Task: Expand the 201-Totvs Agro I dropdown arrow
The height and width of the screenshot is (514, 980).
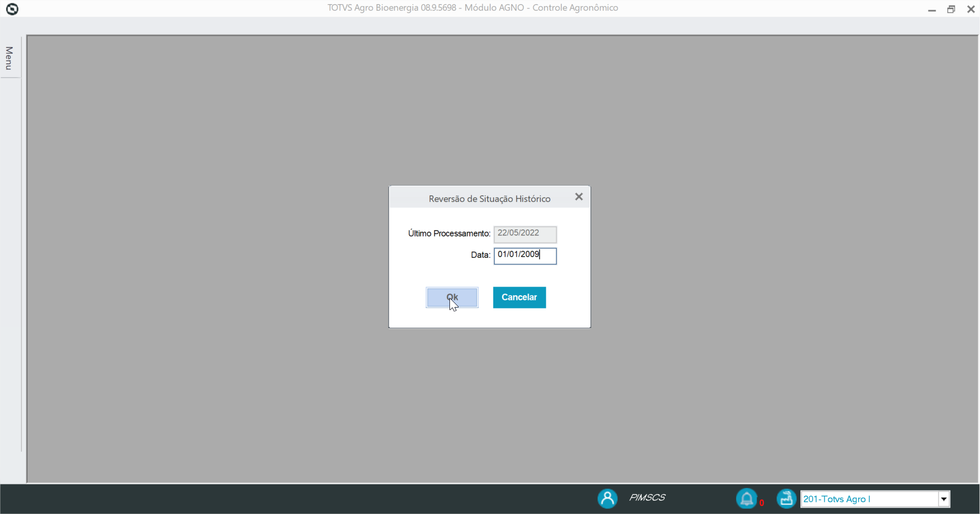Action: pos(944,499)
